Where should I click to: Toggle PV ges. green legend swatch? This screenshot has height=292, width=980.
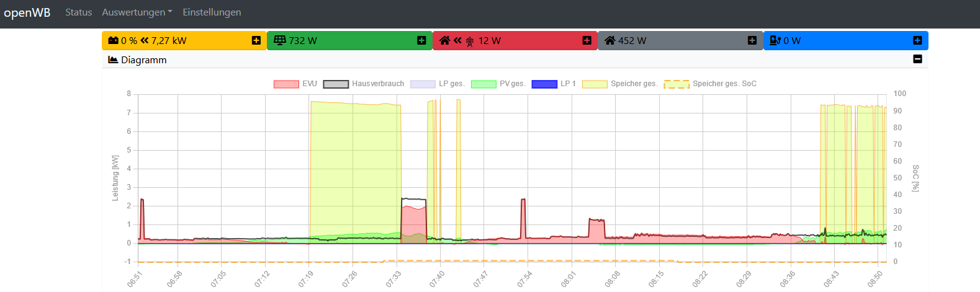coord(483,84)
